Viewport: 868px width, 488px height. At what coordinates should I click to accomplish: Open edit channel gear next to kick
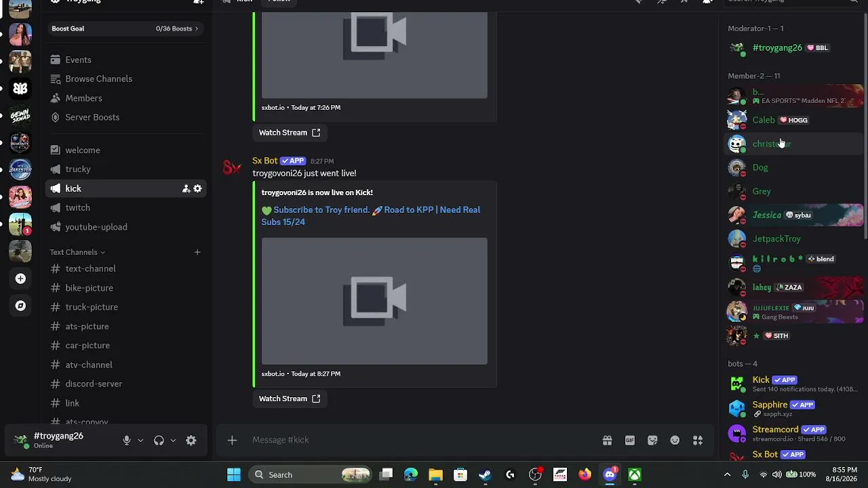click(x=197, y=188)
